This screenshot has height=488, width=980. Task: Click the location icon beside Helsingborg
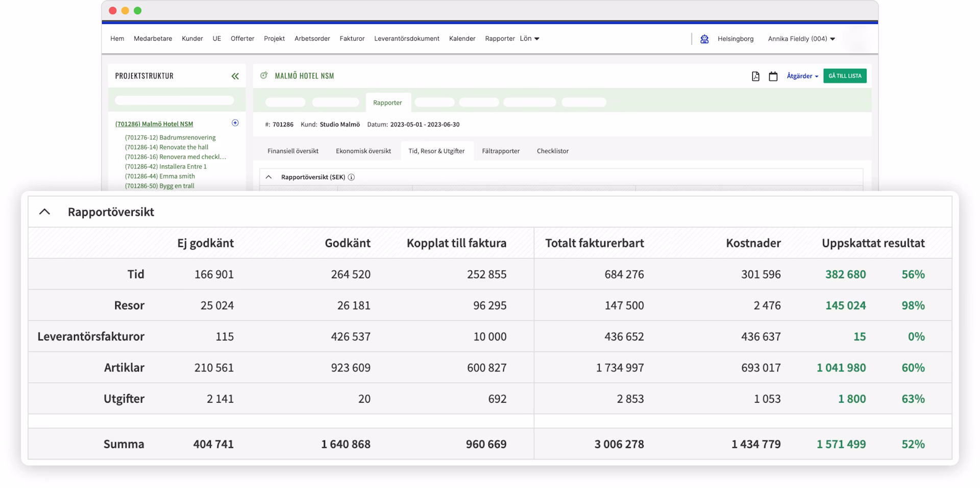(704, 39)
